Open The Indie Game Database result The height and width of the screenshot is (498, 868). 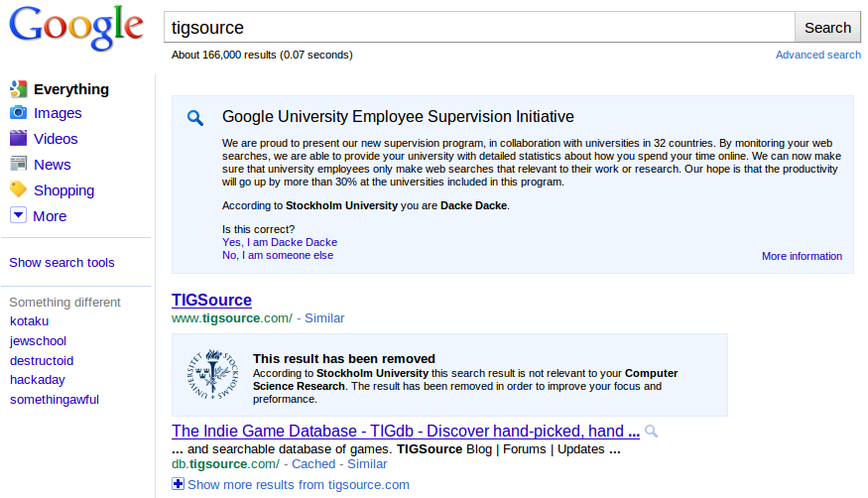pos(406,431)
